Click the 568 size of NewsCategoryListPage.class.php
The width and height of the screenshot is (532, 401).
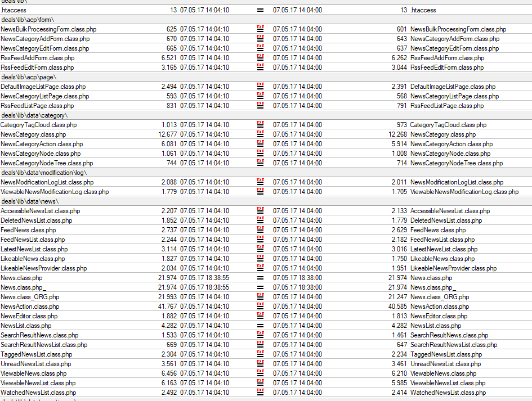click(x=402, y=96)
